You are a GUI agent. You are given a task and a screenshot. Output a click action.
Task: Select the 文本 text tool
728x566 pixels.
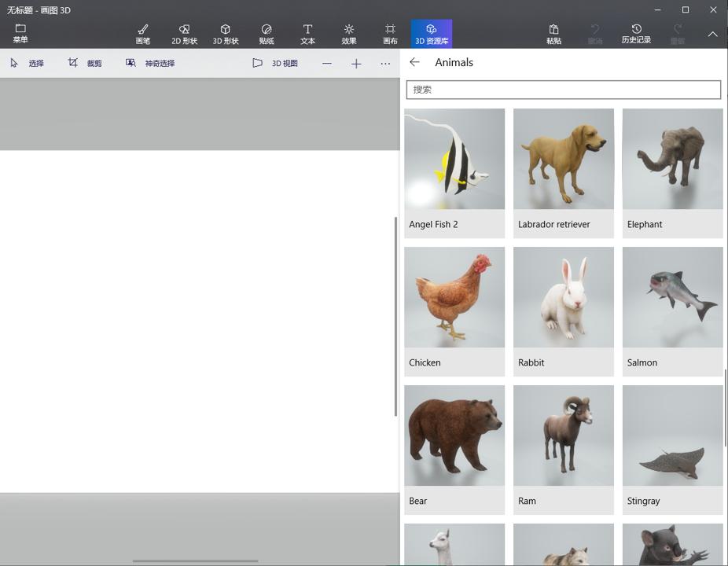[307, 33]
